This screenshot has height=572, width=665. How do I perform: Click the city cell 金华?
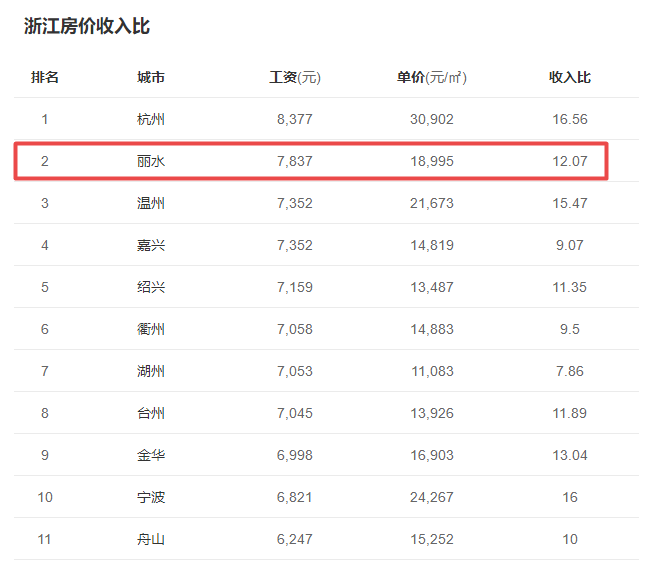151,455
